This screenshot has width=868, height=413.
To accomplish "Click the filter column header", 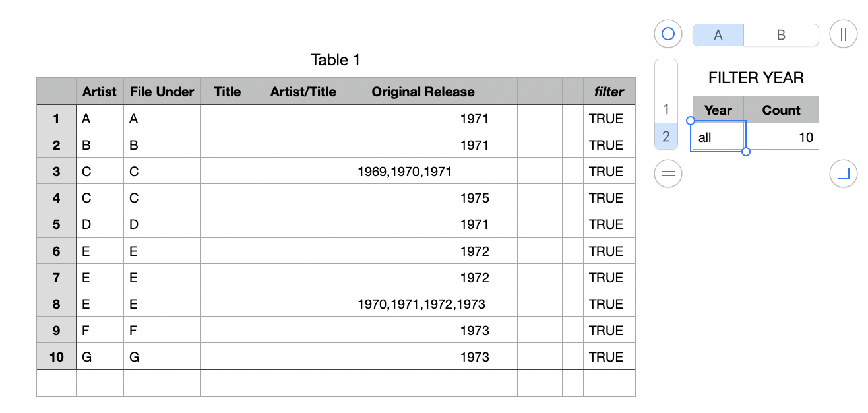I will pyautogui.click(x=609, y=92).
